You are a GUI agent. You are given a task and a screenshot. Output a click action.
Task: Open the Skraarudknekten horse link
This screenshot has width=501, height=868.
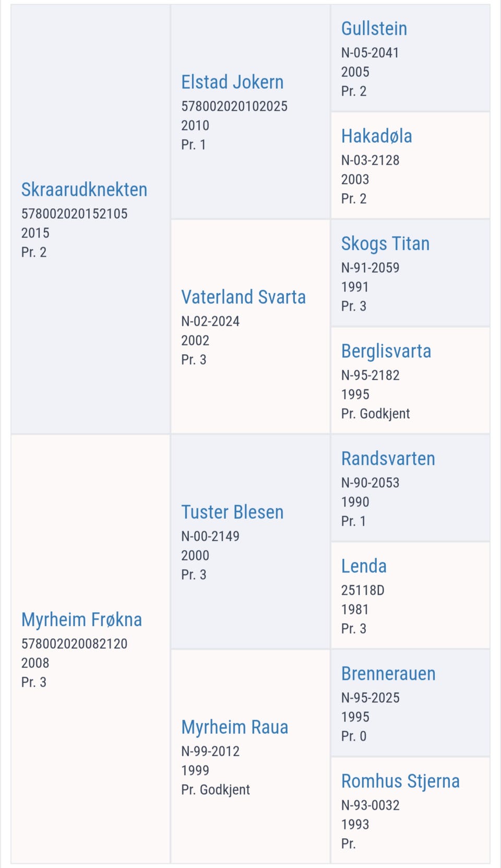pos(84,190)
